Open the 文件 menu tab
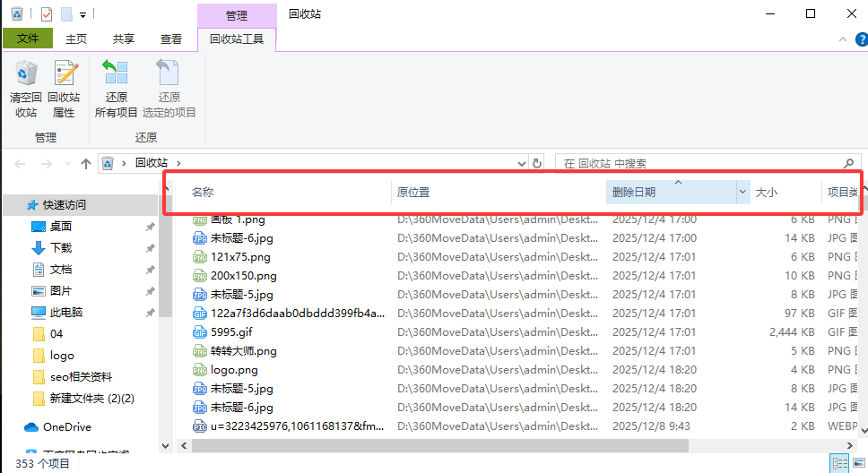 click(x=28, y=39)
